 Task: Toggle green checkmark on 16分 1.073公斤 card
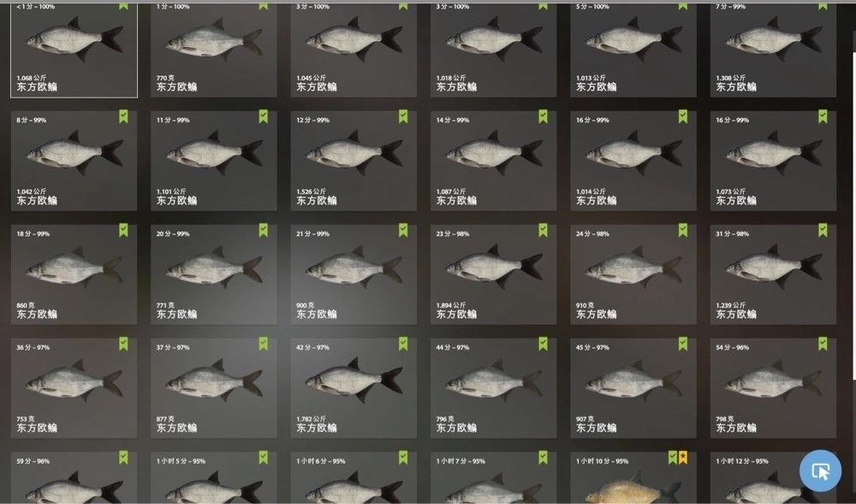[x=823, y=116]
